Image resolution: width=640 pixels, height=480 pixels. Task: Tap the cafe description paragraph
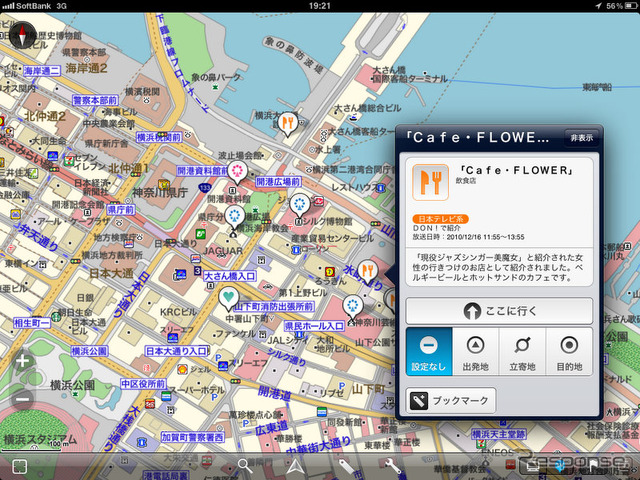pyautogui.click(x=499, y=268)
